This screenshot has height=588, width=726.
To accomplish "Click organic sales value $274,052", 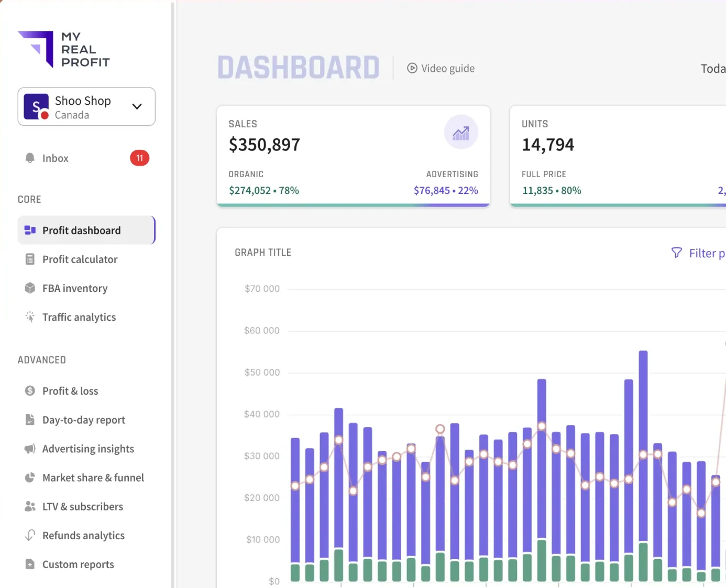I will (x=250, y=190).
